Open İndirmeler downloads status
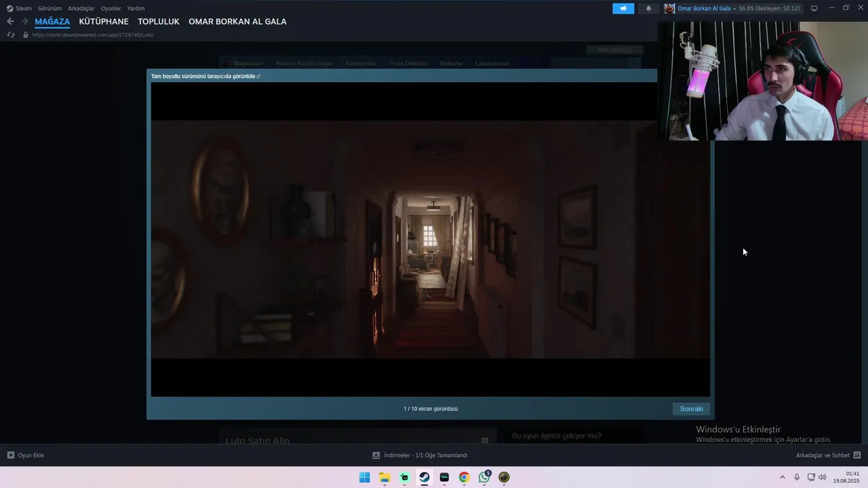Viewport: 868px width, 488px height. 420,455
